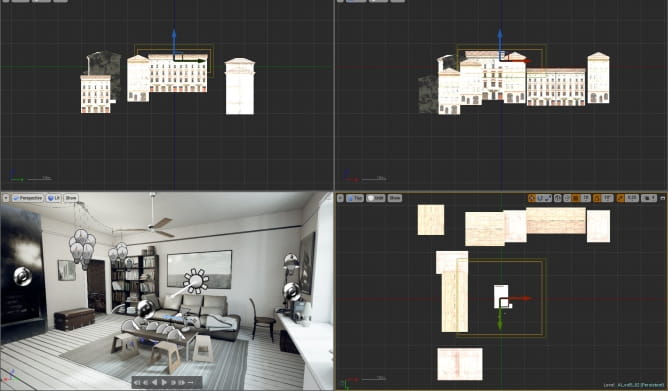
Task: Open Show menu in Top viewport
Action: click(x=394, y=198)
